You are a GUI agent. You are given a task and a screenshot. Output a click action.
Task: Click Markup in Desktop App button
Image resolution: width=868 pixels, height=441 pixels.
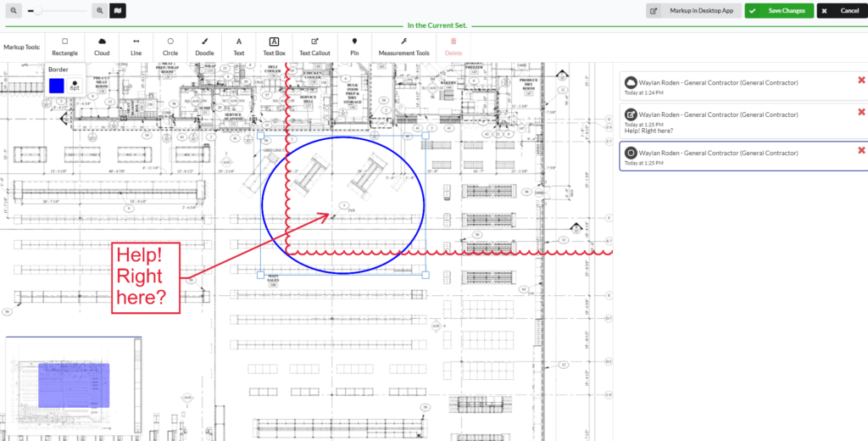click(x=693, y=10)
